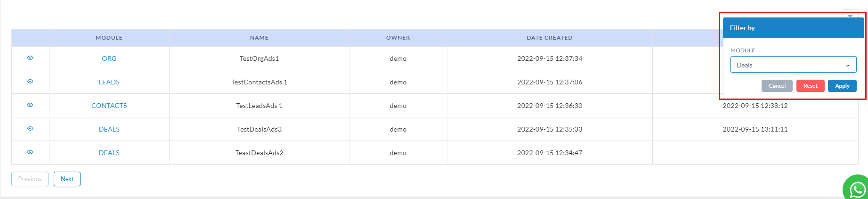Click the eye icon for TestDealsAds3
This screenshot has width=868, height=199.
pyautogui.click(x=30, y=129)
